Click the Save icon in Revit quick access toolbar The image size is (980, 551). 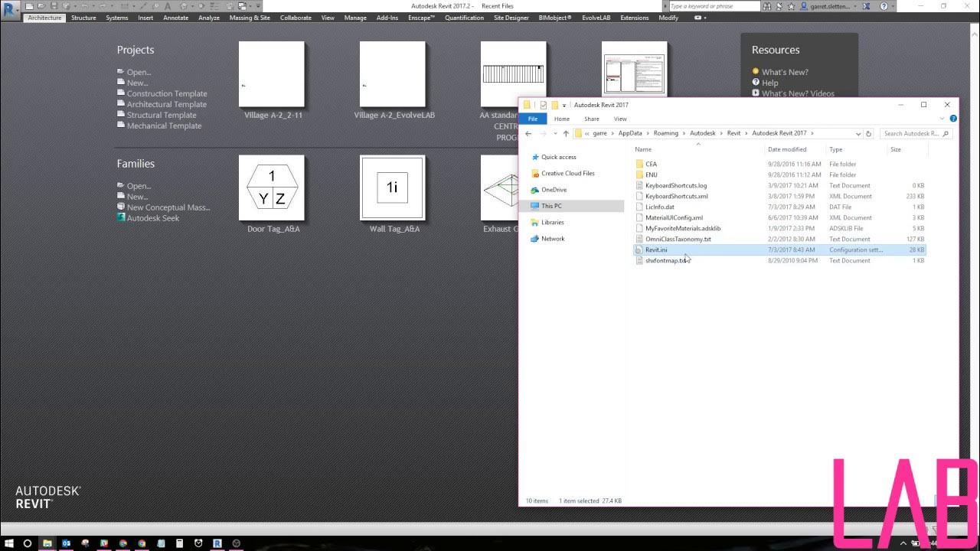pyautogui.click(x=54, y=6)
